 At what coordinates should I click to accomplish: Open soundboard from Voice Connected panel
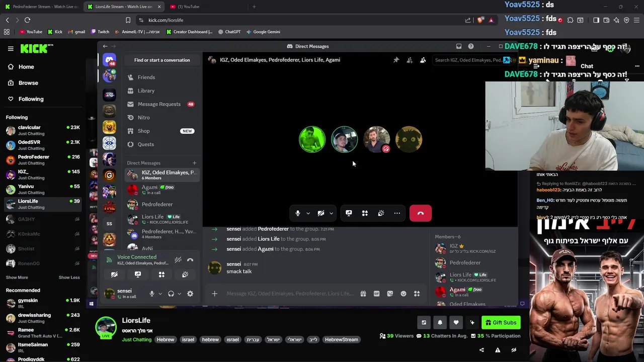pos(185,275)
